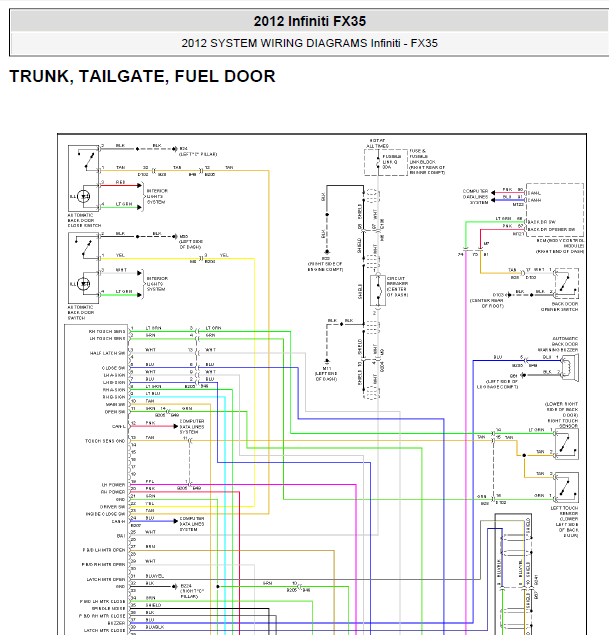Click the 'SPINDLE MOTOR' pin label
Screen dimensions: 609x635
pos(109,608)
